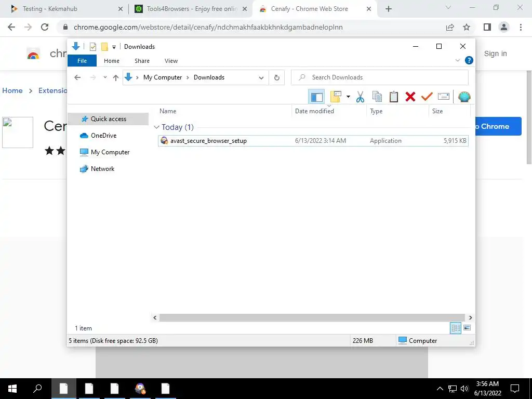
Task: Click the Search Downloads field
Action: [x=380, y=77]
